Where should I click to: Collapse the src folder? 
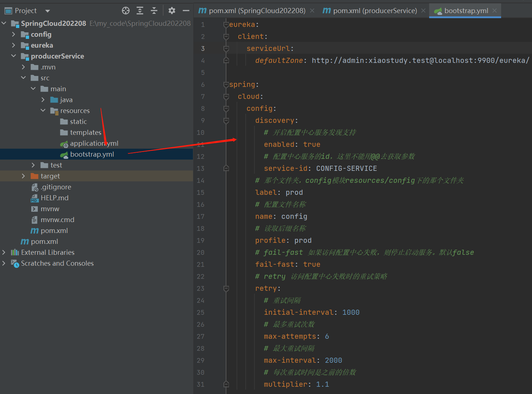24,78
